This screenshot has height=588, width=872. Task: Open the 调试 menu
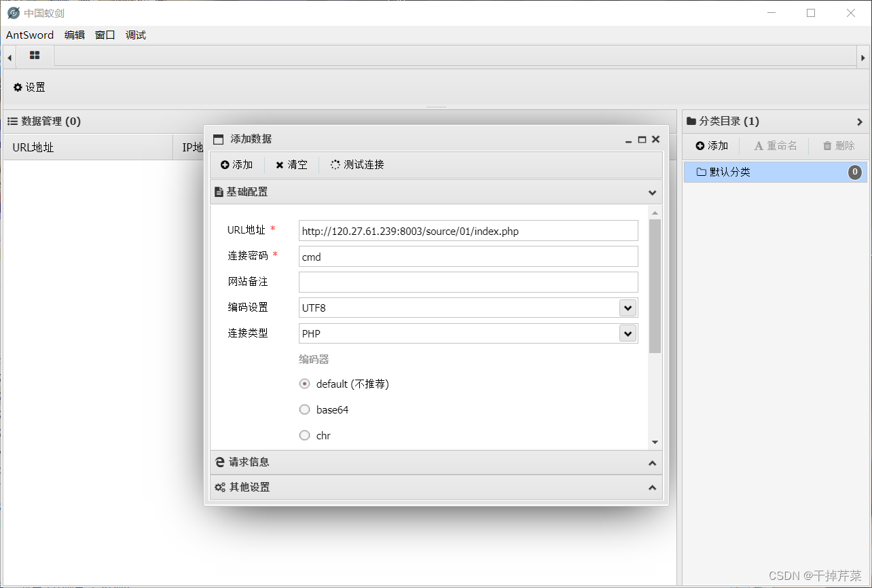[136, 35]
